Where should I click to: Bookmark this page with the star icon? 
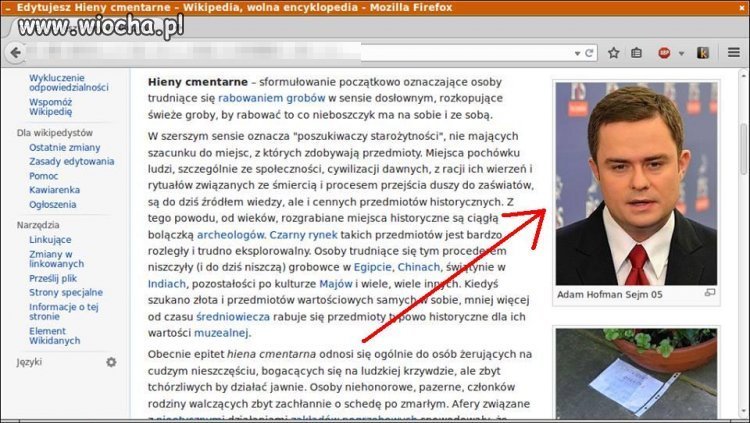(614, 53)
